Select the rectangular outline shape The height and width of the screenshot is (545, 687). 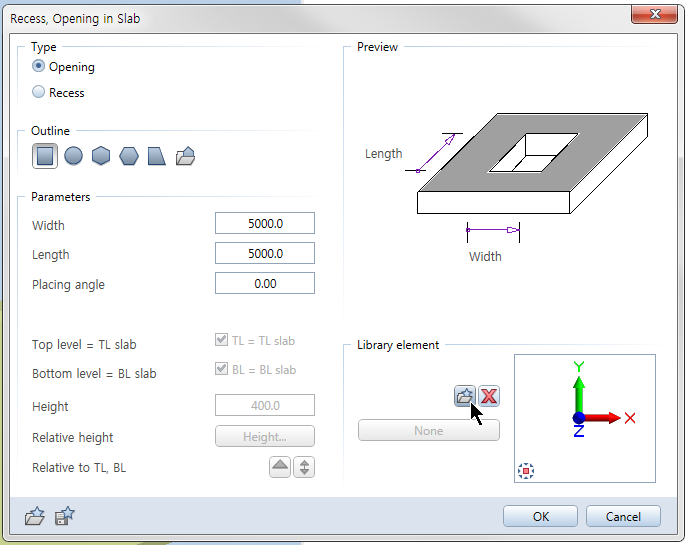[45, 155]
